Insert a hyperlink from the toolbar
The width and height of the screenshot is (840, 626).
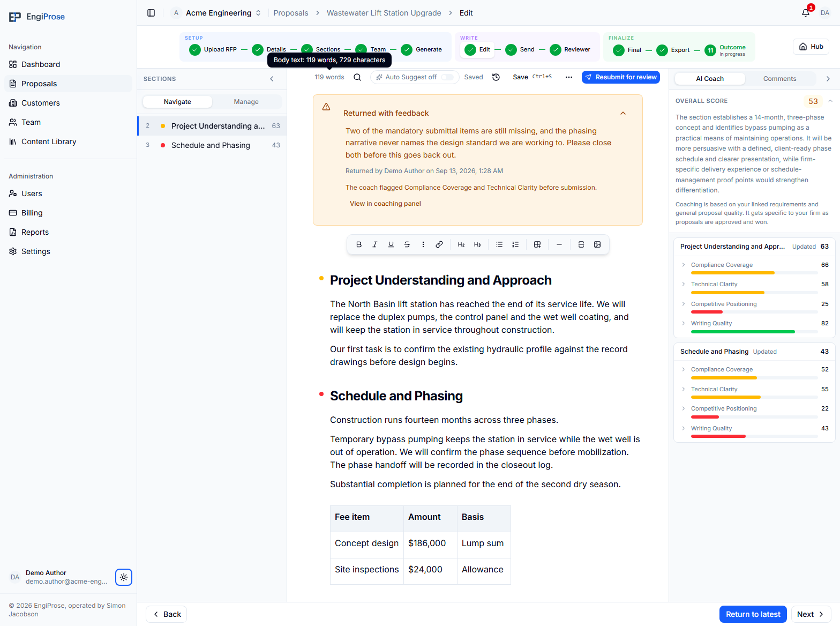click(439, 244)
